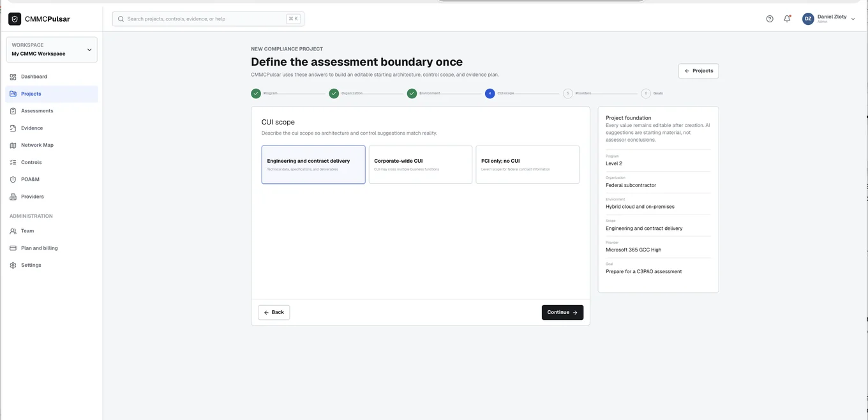Click the search magnifier icon
This screenshot has width=868, height=420.
tap(121, 19)
